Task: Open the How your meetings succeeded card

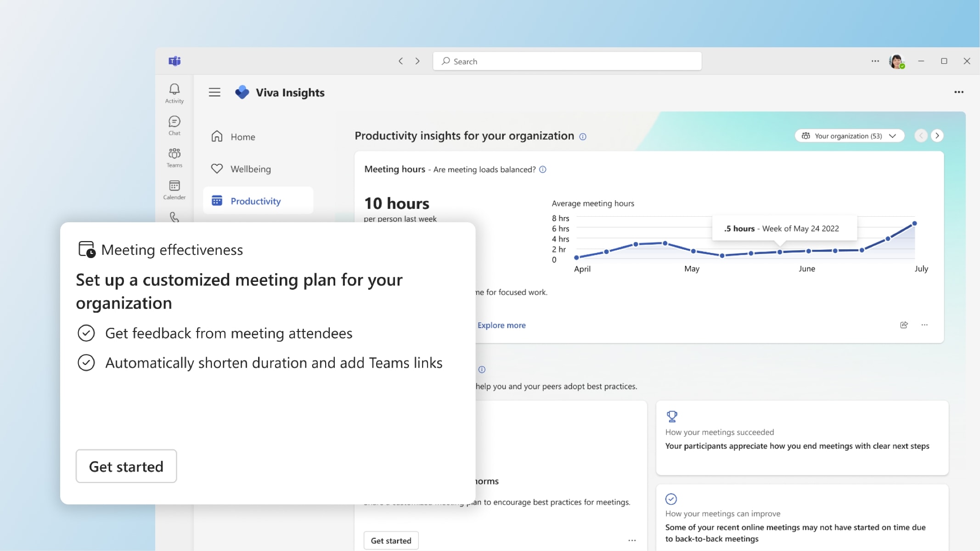Action: click(802, 438)
